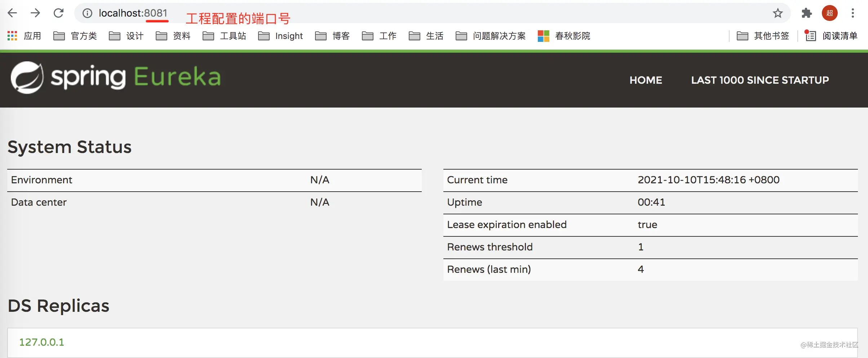Open the 应用 apps grid shortcut
This screenshot has width=868, height=358.
click(24, 36)
